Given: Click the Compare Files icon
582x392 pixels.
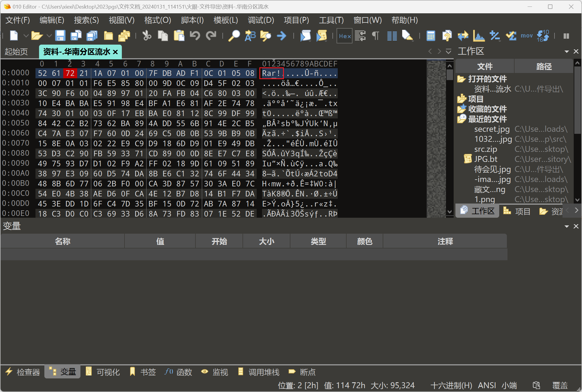Looking at the screenshot, I should coord(447,36).
